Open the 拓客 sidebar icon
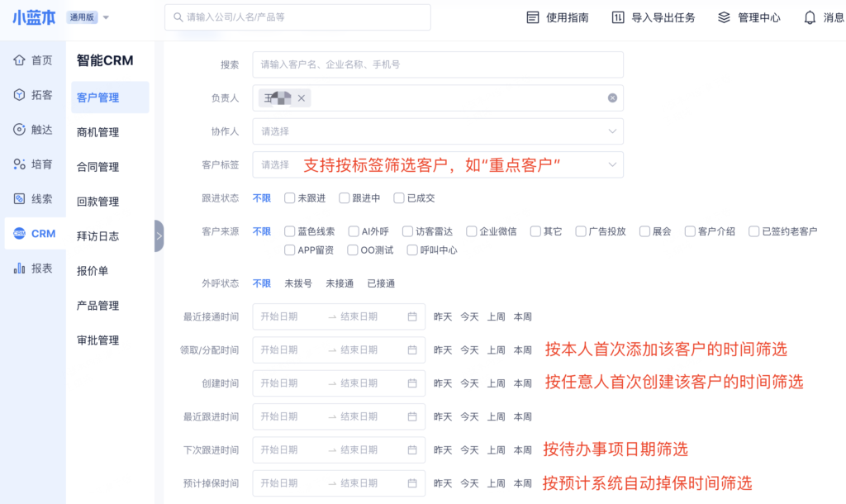The width and height of the screenshot is (846, 504). pos(20,95)
